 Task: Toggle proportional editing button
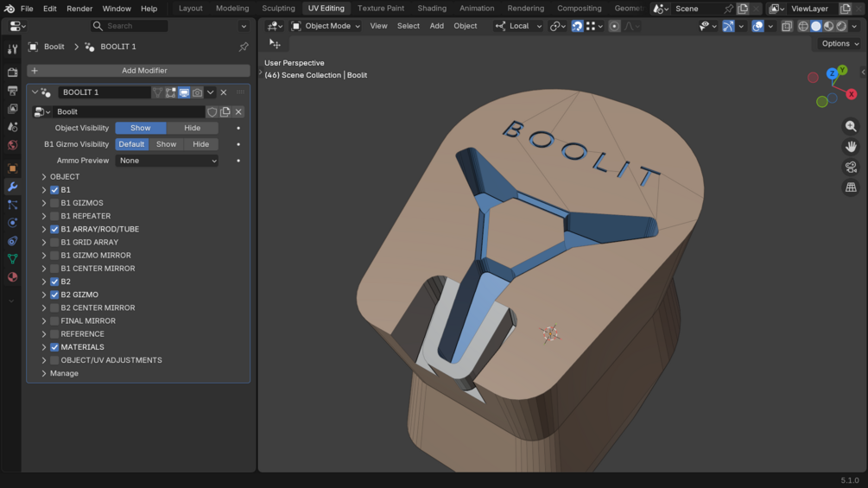[614, 26]
